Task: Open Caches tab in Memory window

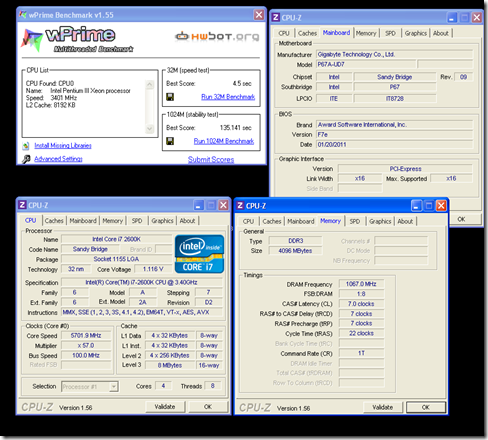Action: (x=272, y=221)
